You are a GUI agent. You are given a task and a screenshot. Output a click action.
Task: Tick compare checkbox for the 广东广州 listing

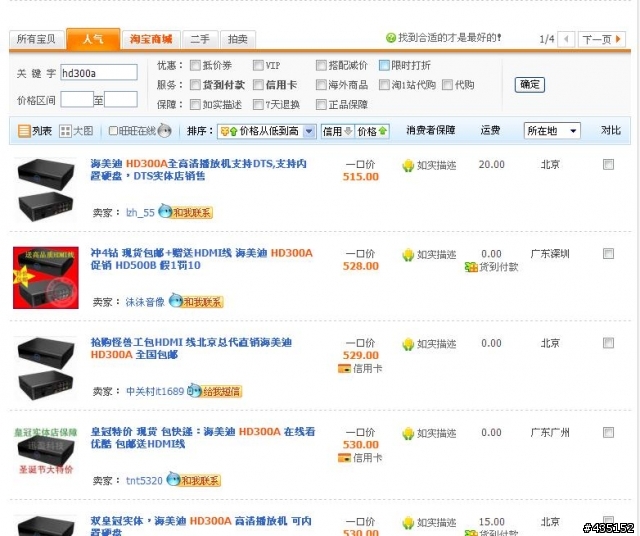point(608,432)
